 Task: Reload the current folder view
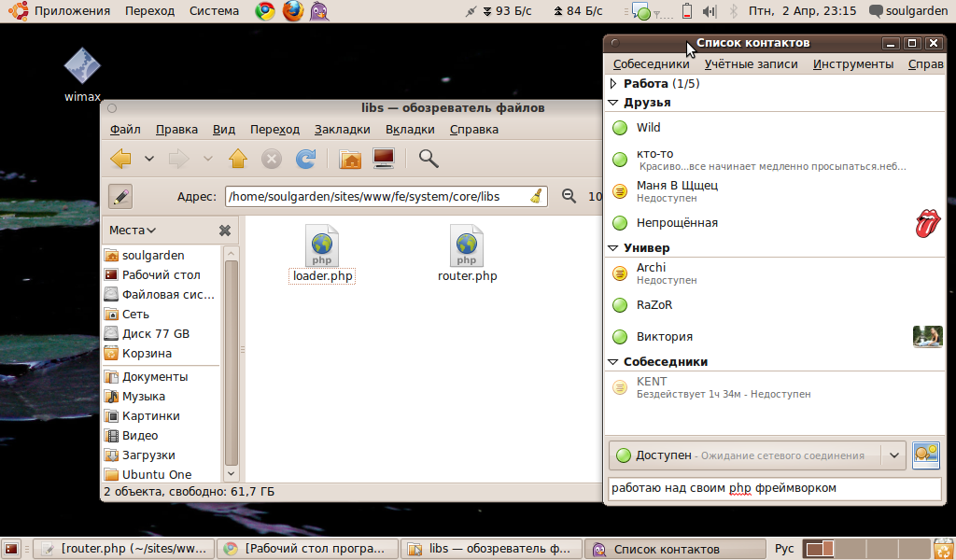click(305, 159)
